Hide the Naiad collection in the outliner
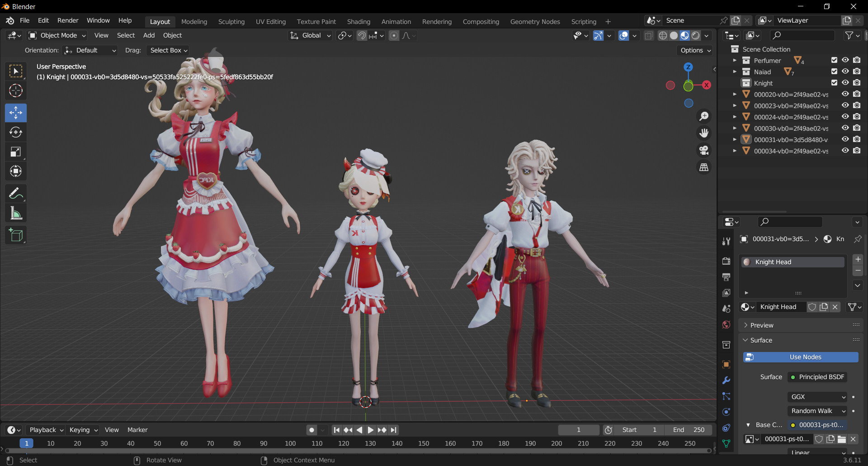868x466 pixels. click(x=845, y=71)
